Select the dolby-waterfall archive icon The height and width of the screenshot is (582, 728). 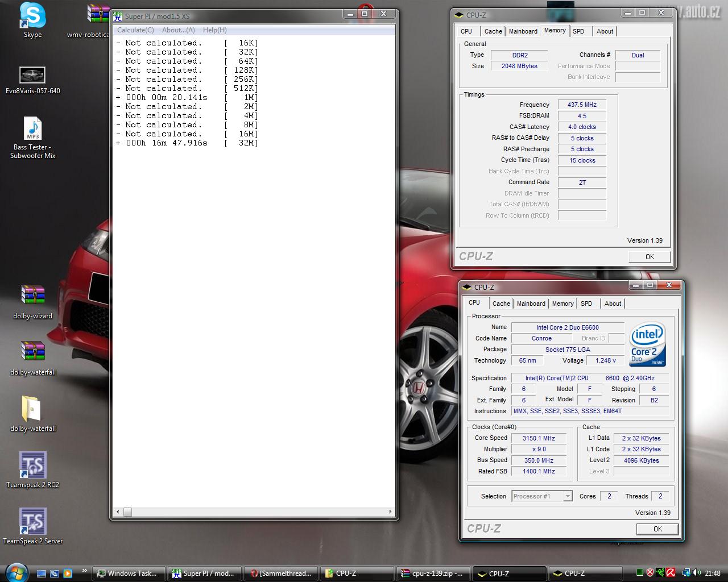(32, 351)
